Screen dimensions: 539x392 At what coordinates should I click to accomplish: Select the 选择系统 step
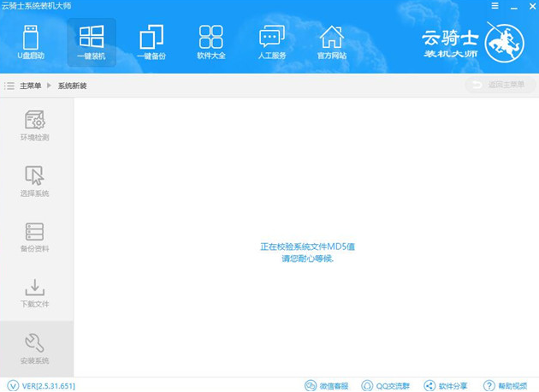pos(35,181)
